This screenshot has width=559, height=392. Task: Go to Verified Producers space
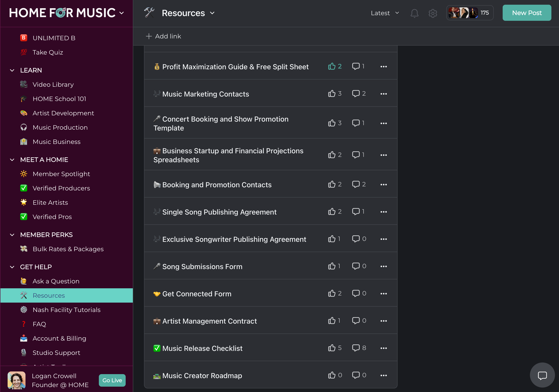click(61, 188)
